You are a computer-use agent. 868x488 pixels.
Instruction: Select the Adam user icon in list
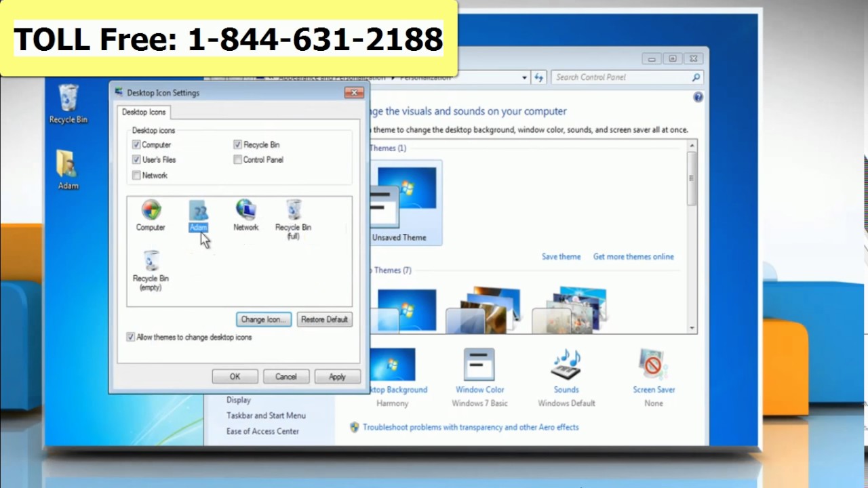[x=198, y=216]
